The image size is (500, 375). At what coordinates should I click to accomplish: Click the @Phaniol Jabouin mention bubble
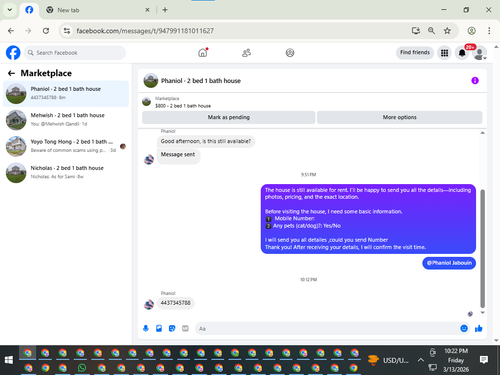pyautogui.click(x=449, y=263)
